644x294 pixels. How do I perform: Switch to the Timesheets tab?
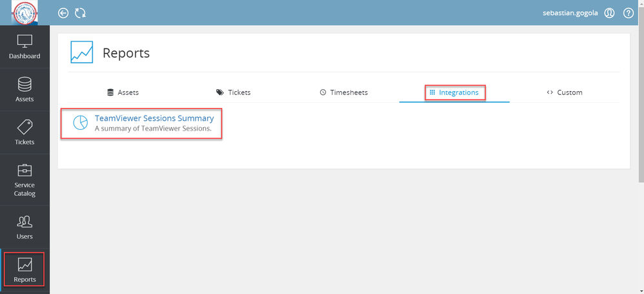click(x=344, y=92)
